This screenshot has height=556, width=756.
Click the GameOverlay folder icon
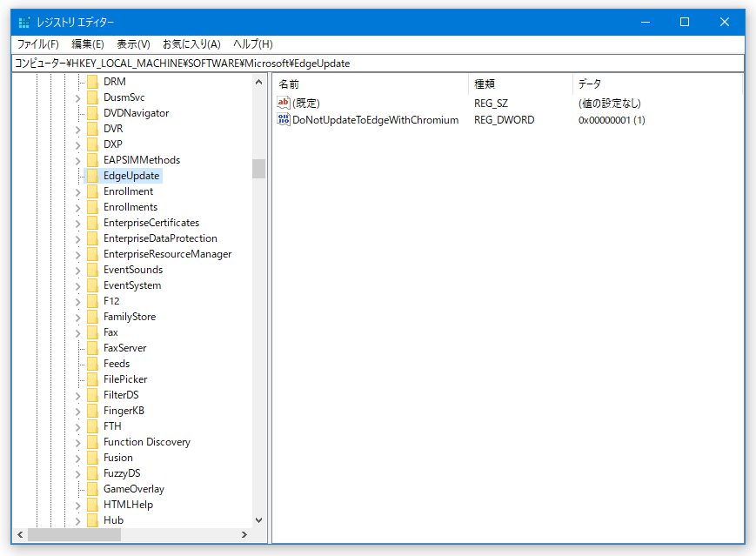coord(92,490)
